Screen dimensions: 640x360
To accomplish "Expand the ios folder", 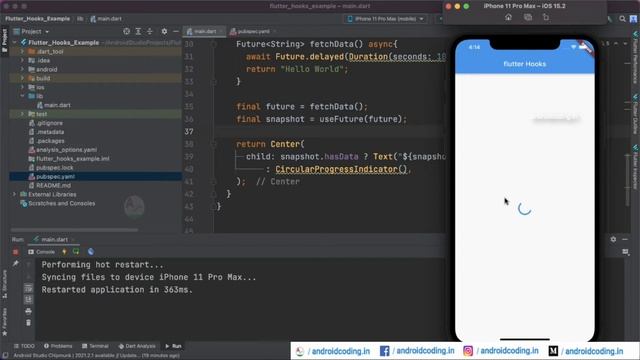I will 22,87.
